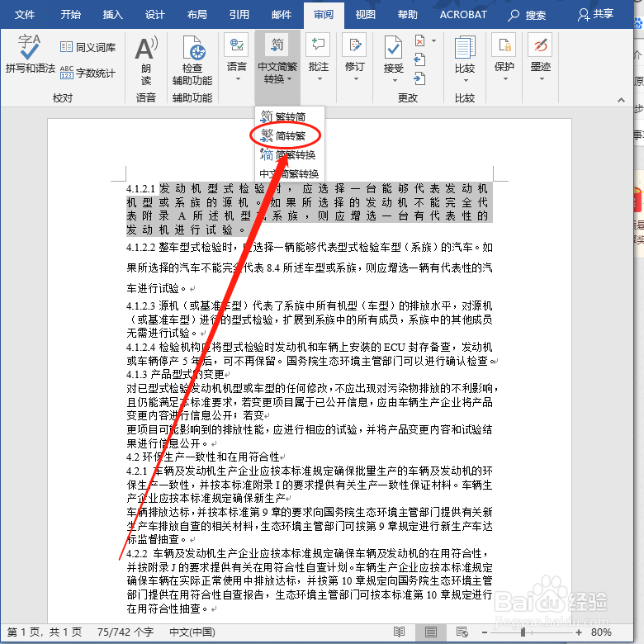644x644 pixels.
Task: Choose 简转繁 in the dropdown
Action: pyautogui.click(x=289, y=135)
